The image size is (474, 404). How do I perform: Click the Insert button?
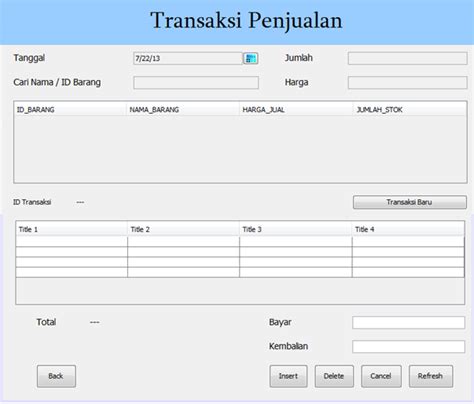pos(288,376)
